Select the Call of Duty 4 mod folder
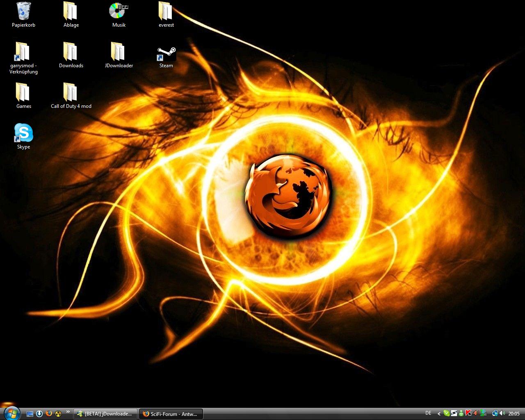 pos(71,93)
